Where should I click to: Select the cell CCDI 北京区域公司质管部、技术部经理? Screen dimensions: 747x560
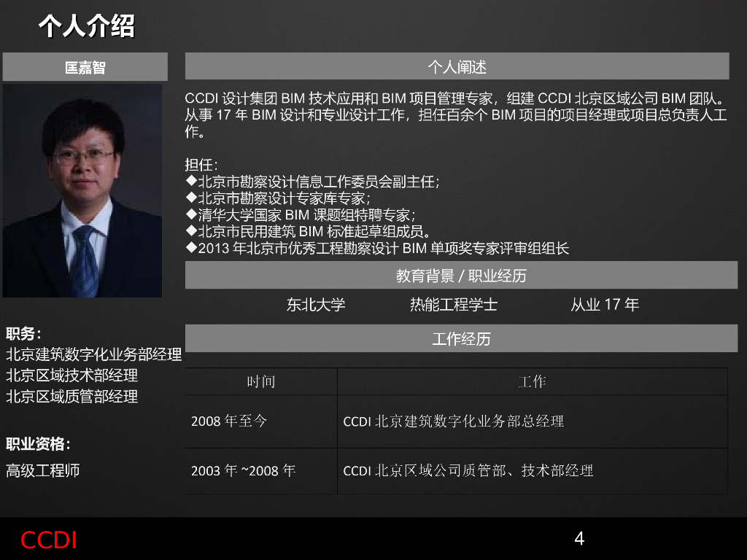coord(532,471)
